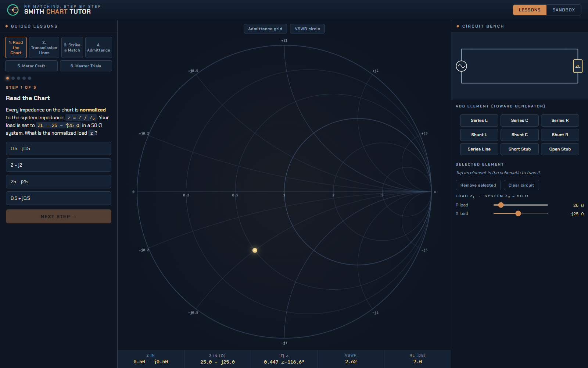This screenshot has width=588, height=368.
Task: Click the -j2 reactance label
Action: [375, 312]
